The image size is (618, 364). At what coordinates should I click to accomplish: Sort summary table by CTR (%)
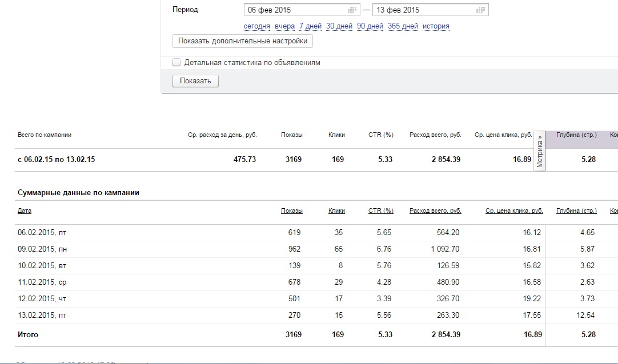(x=380, y=211)
